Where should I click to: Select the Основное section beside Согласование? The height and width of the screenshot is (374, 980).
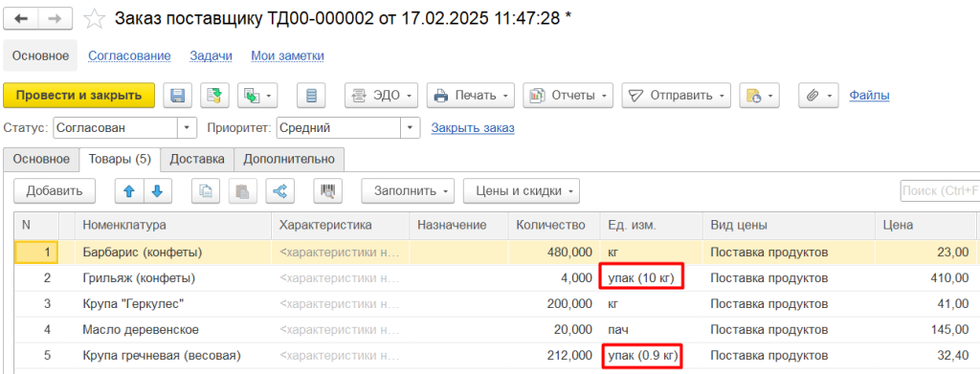click(x=40, y=55)
